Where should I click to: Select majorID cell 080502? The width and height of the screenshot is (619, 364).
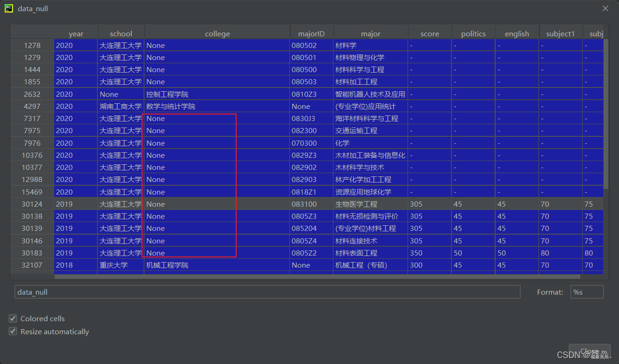click(312, 45)
